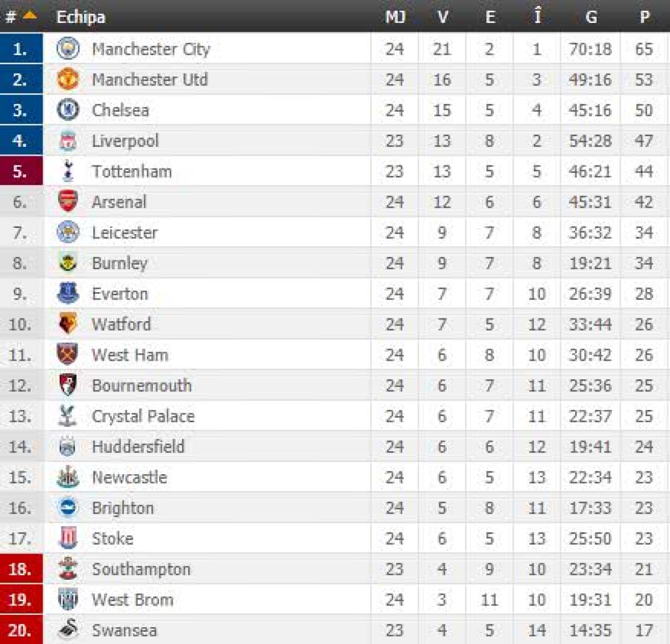Open the Leicester team link
Screen dimensions: 670x644
(125, 232)
